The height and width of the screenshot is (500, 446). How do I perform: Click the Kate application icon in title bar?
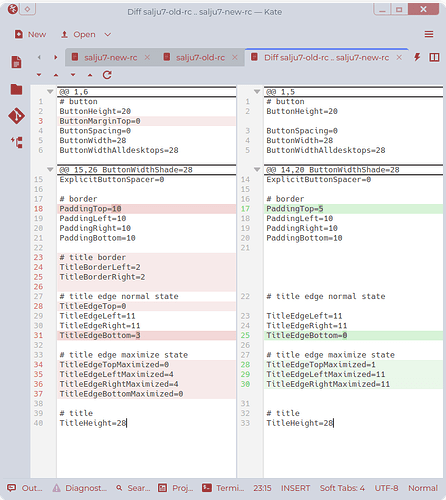[x=13, y=9]
